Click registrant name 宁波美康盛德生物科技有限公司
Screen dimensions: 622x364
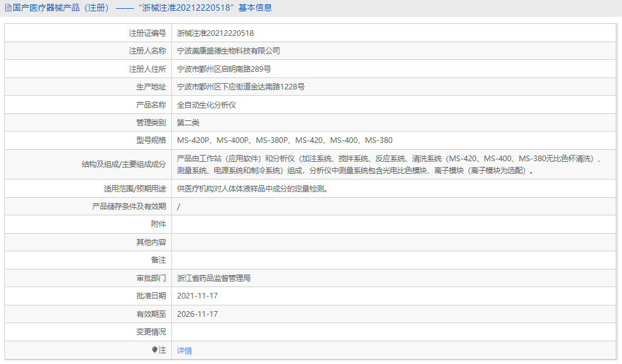[x=229, y=51]
